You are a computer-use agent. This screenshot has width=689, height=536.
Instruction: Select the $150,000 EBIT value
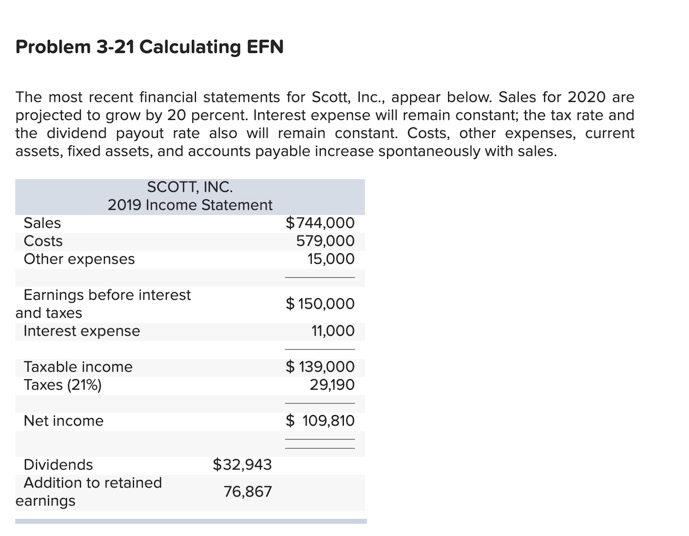(320, 304)
